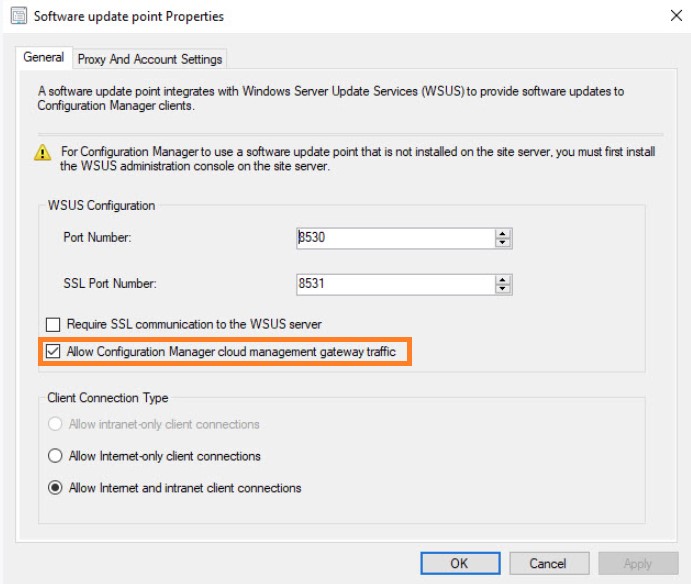This screenshot has width=691, height=584.
Task: Click the WSUS administration console warning text
Action: click(357, 159)
